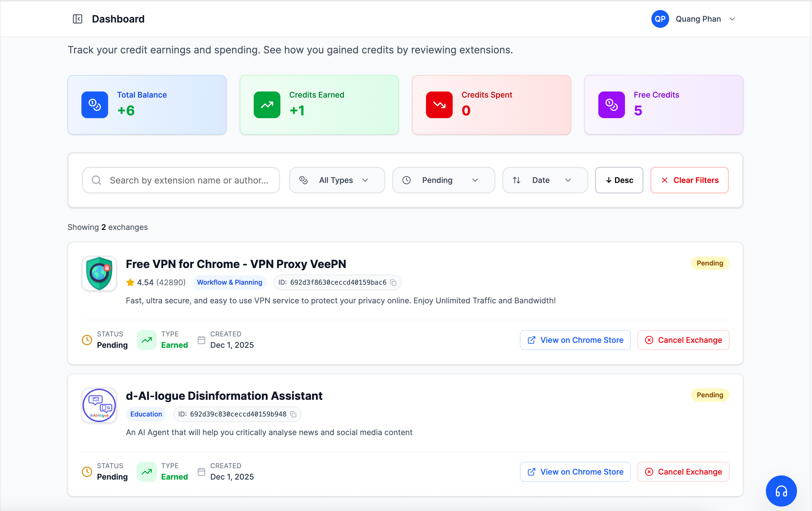This screenshot has width=812, height=511.
Task: Cancel the d-AI-logue exchange
Action: [x=683, y=472]
